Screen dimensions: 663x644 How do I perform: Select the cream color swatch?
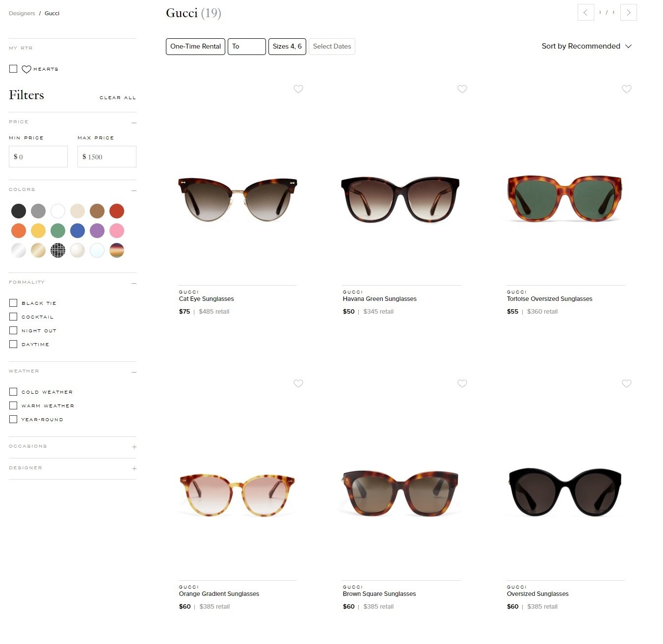78,211
